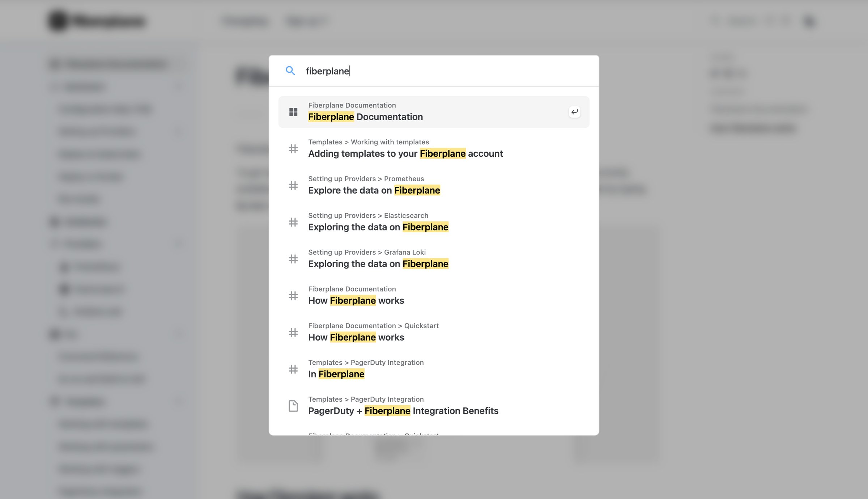868x499 pixels.
Task: Click hash icon beside Elasticsearch result
Action: (293, 222)
